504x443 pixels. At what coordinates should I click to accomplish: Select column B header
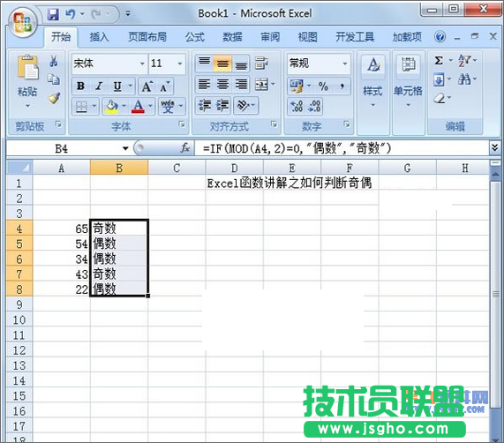119,168
